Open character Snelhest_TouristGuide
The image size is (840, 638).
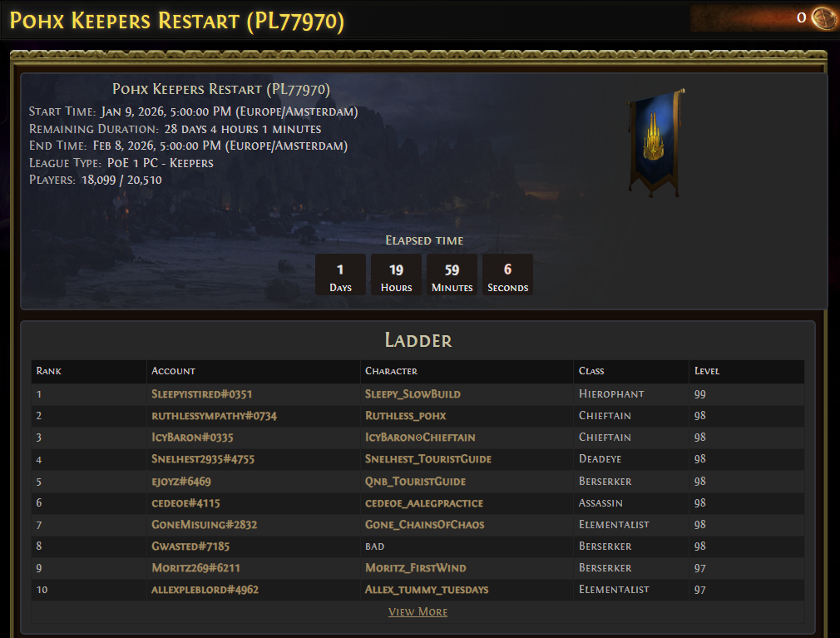(428, 459)
